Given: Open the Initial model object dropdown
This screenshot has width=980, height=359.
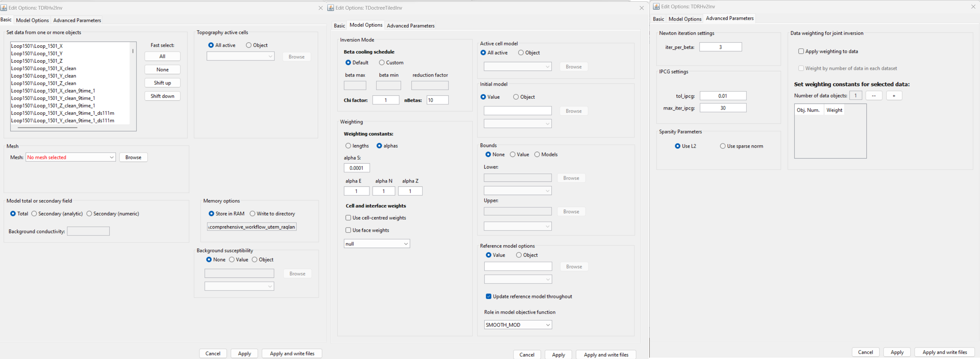Looking at the screenshot, I should pos(518,124).
